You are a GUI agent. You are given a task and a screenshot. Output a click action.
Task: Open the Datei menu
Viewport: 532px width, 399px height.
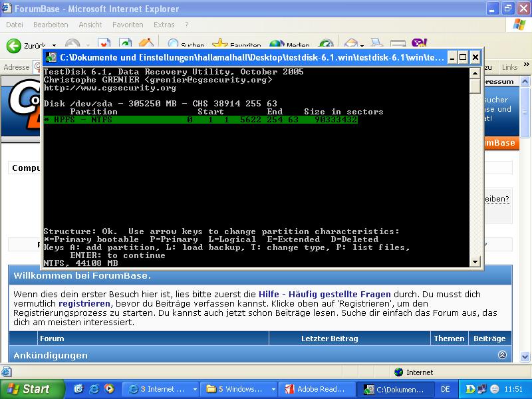click(x=15, y=25)
